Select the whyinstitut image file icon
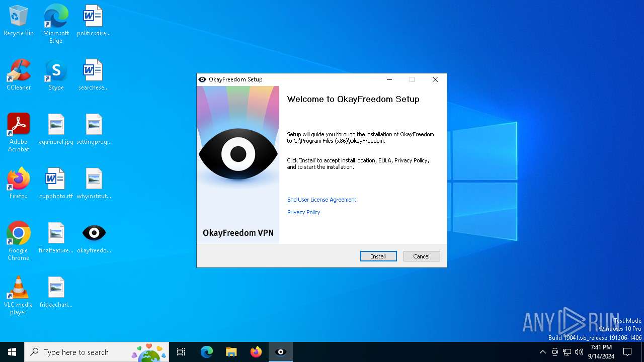Screen dimensions: 644x362 (x=94, y=184)
